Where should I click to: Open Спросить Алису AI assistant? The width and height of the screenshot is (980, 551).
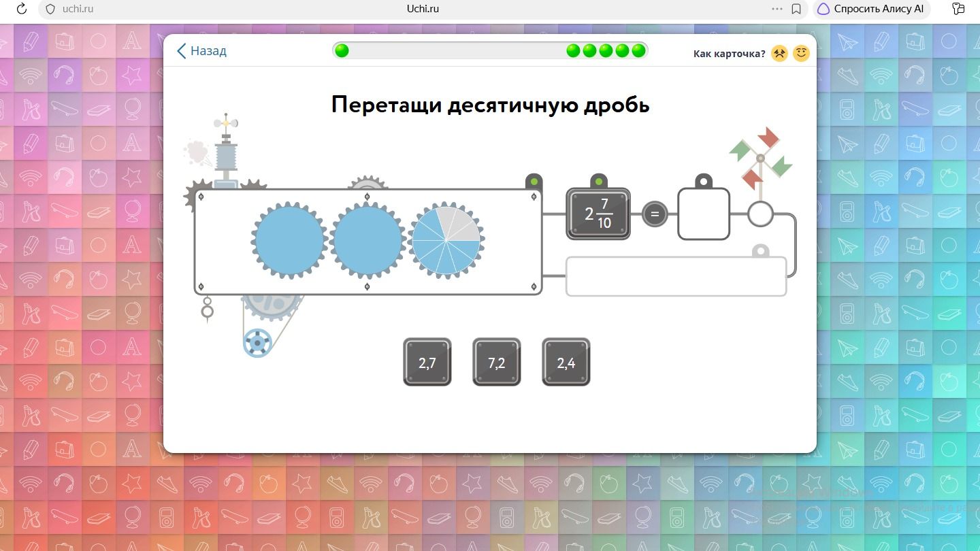[x=870, y=9]
